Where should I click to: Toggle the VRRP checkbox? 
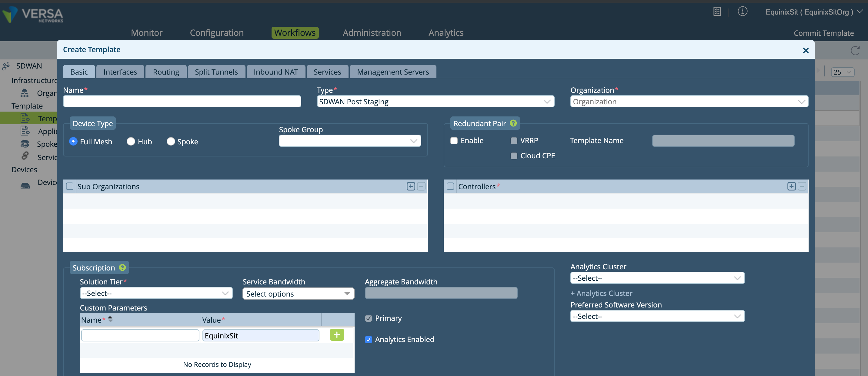(x=514, y=141)
